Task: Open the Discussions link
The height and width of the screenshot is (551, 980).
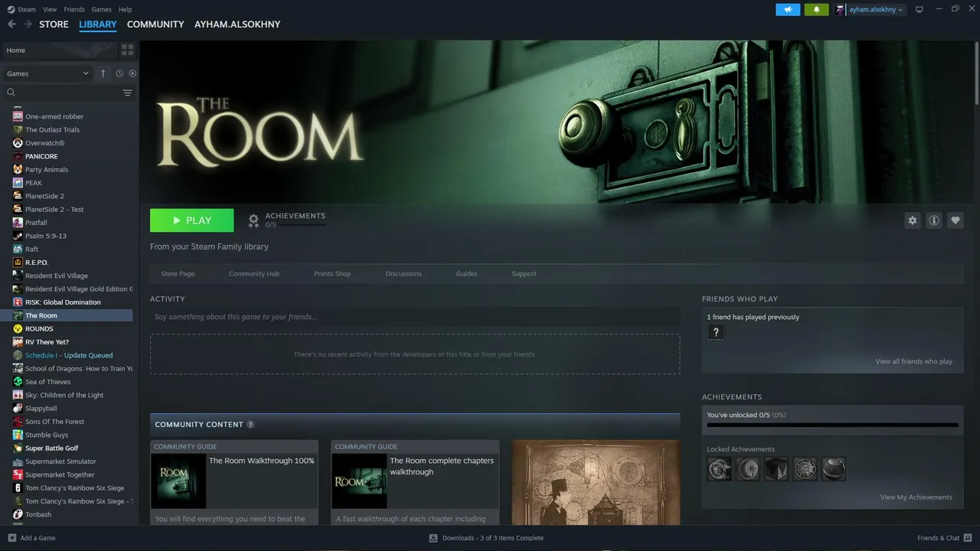Action: pyautogui.click(x=403, y=274)
